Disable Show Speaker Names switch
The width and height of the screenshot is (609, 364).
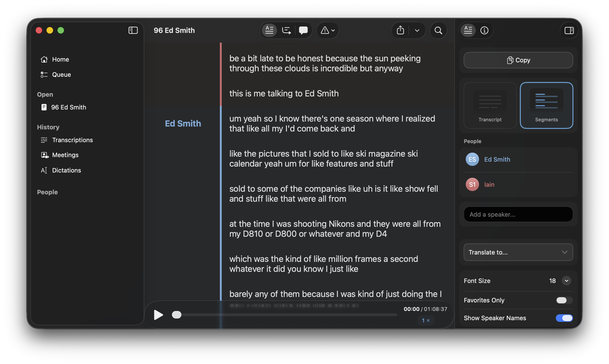point(564,318)
